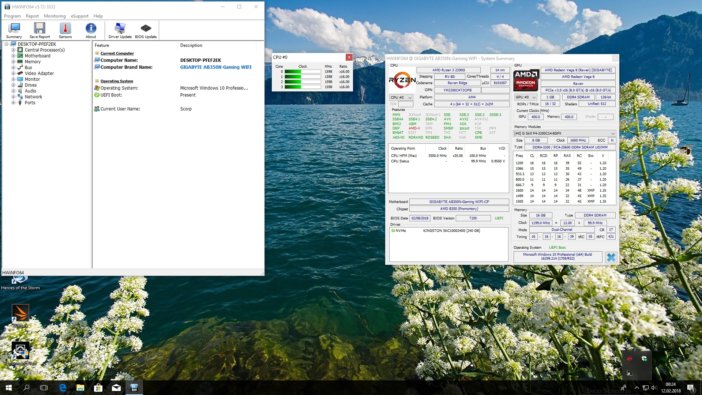Viewport: 702px width, 395px height.
Task: Open the Windows Start menu
Action: pyautogui.click(x=9, y=388)
